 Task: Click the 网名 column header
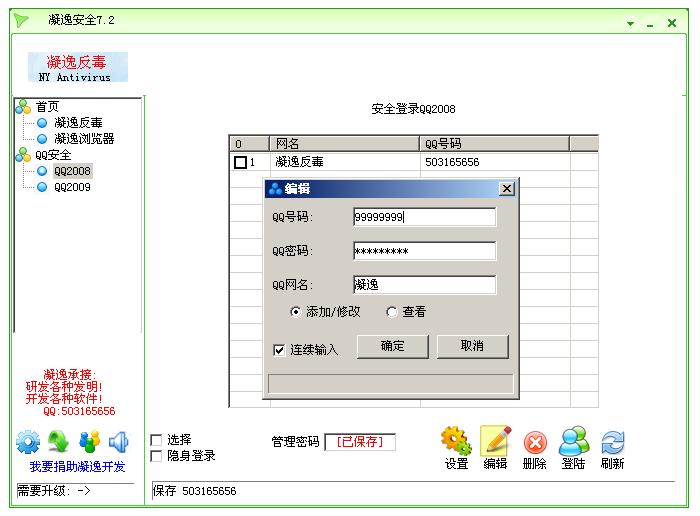point(344,144)
